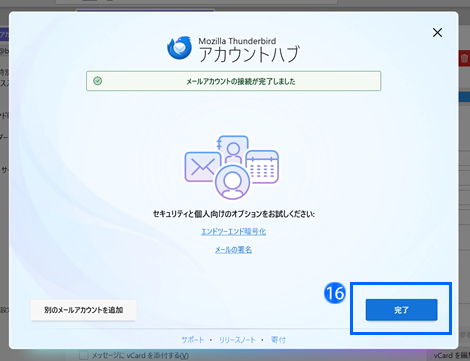This screenshot has width=470, height=361.
Task: Click セキュリティと個人向けのオプション text
Action: (234, 214)
